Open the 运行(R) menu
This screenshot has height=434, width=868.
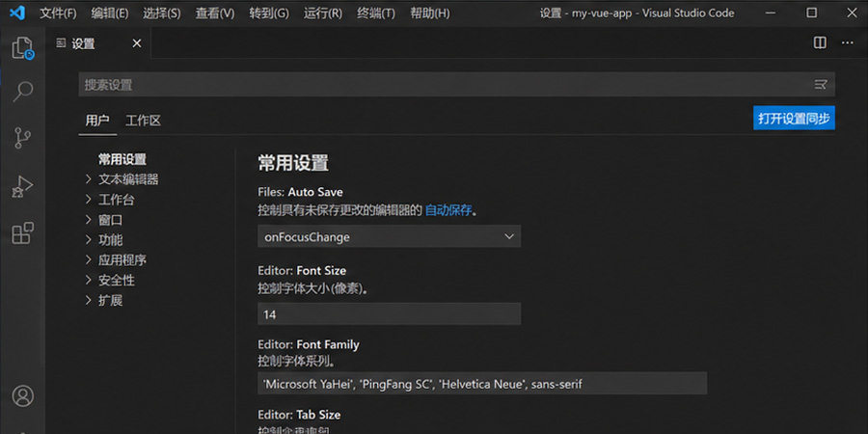click(x=323, y=14)
